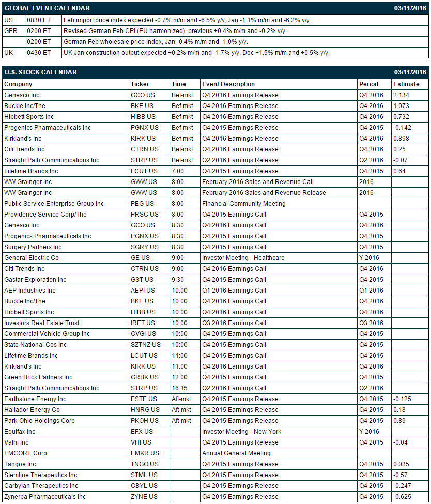Select Public Service Enterprise Group Inc

point(54,204)
